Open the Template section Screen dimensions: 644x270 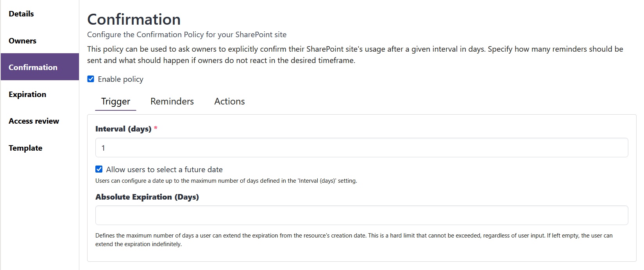(25, 148)
